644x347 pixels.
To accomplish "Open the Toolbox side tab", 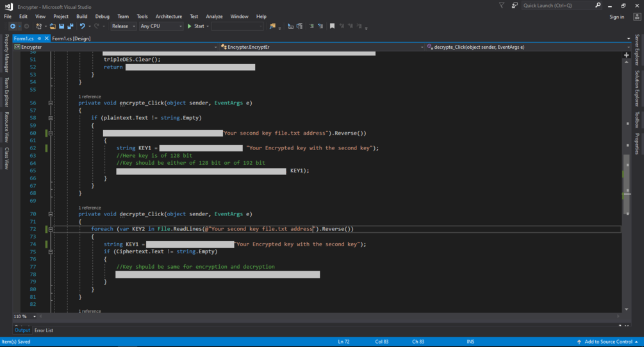I will point(637,120).
